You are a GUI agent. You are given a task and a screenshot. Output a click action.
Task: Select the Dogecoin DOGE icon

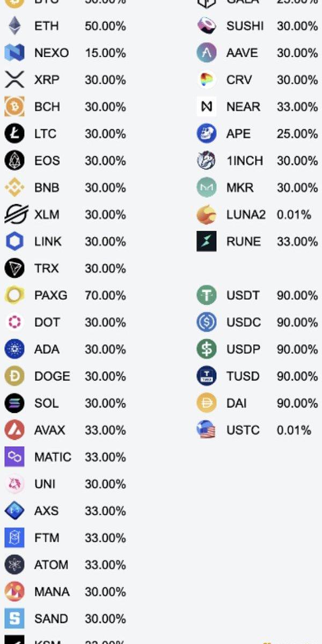click(x=14, y=376)
